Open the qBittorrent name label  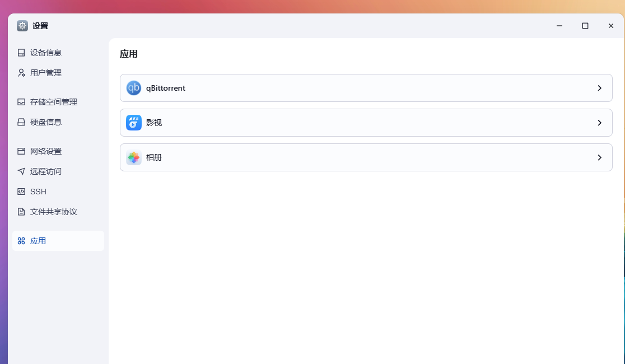click(166, 88)
